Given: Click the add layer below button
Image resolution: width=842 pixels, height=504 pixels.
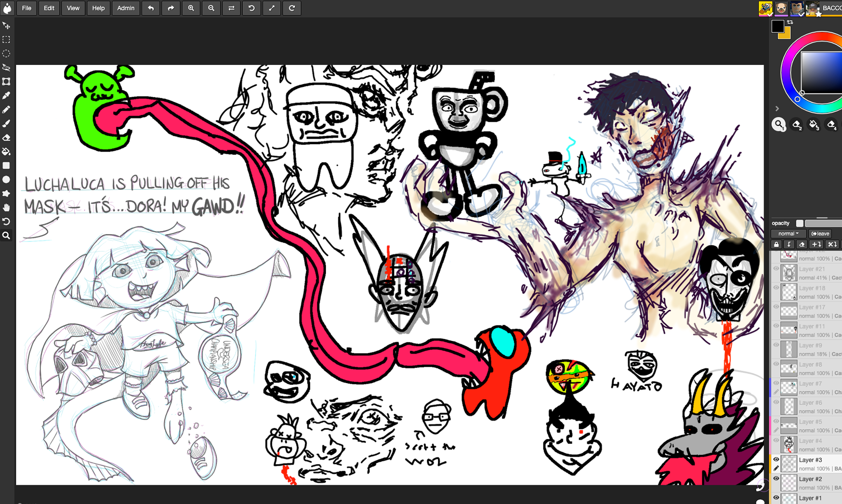Looking at the screenshot, I should point(817,245).
